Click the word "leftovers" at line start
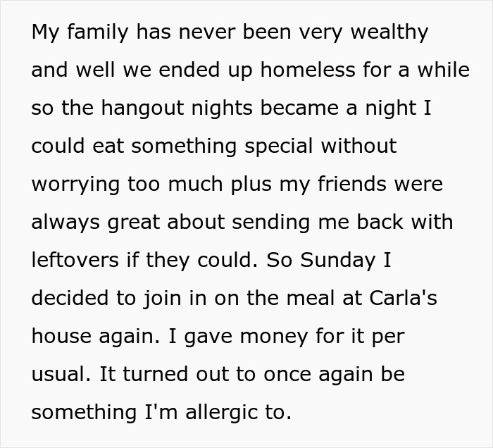Screen dimensions: 493x448 tap(75, 260)
